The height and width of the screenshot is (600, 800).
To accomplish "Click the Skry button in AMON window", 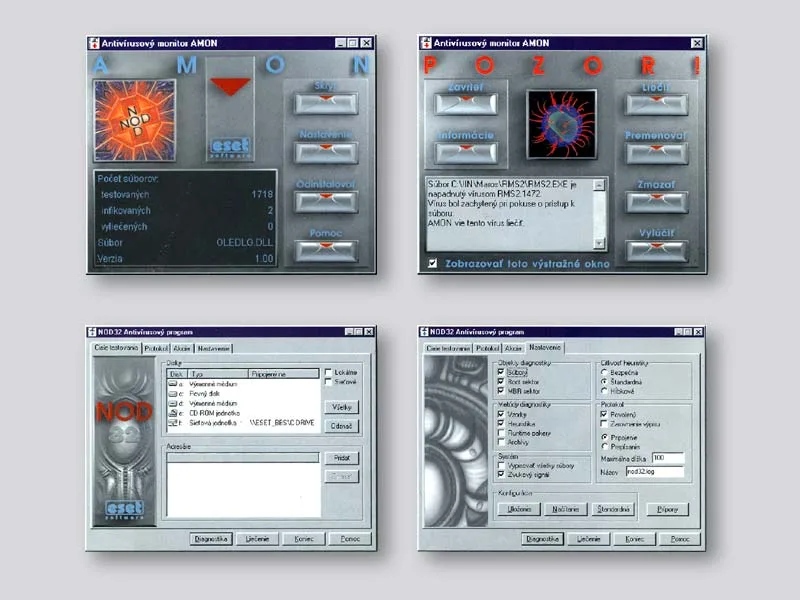I will point(326,104).
